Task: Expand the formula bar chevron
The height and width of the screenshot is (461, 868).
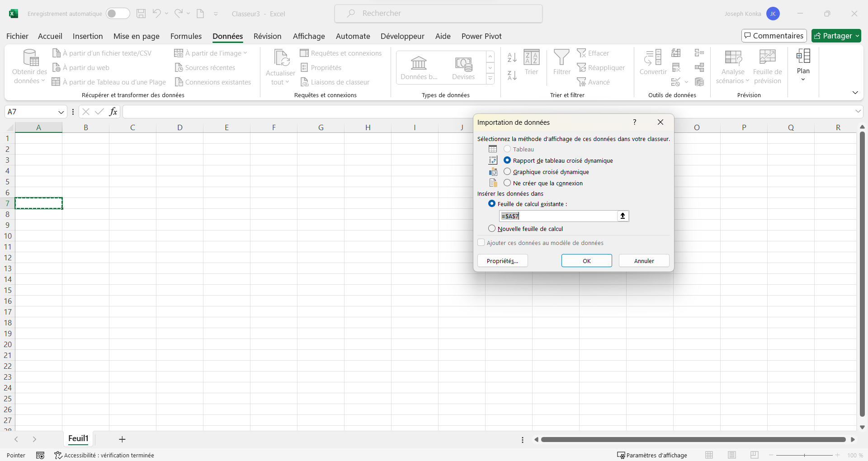Action: (x=858, y=111)
